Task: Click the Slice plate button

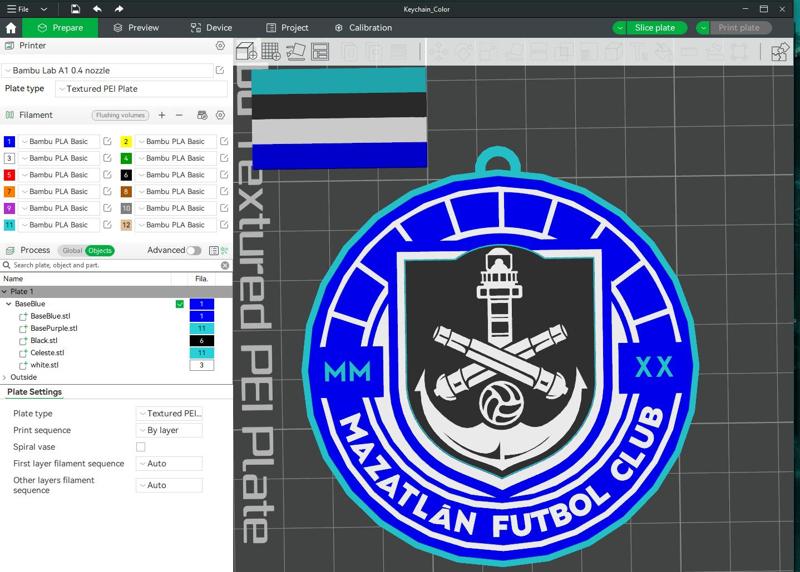Action: pyautogui.click(x=656, y=28)
